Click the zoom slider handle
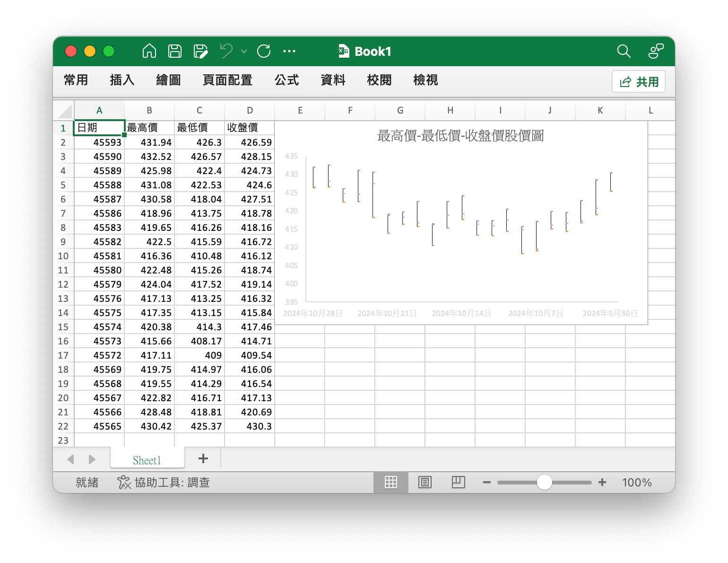The height and width of the screenshot is (563, 728). coord(545,482)
